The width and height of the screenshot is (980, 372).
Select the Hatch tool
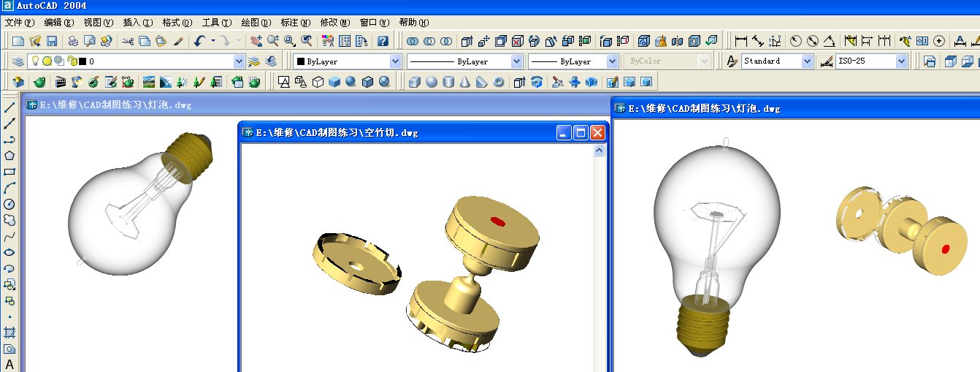pos(9,333)
